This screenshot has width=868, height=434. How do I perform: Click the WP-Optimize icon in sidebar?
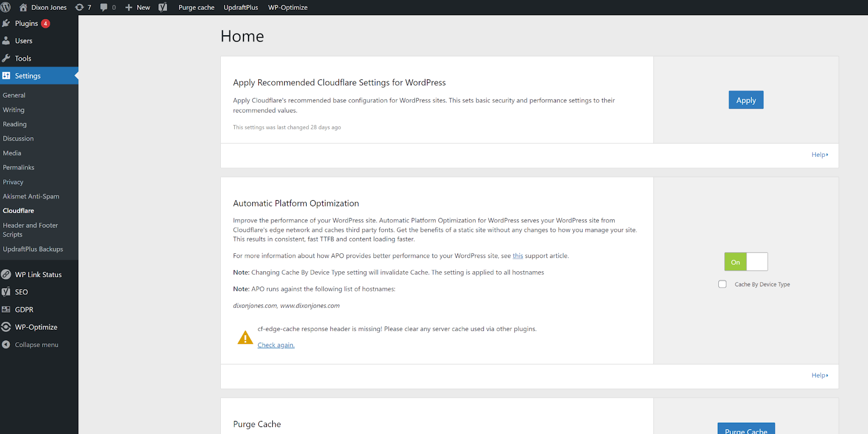pos(6,327)
